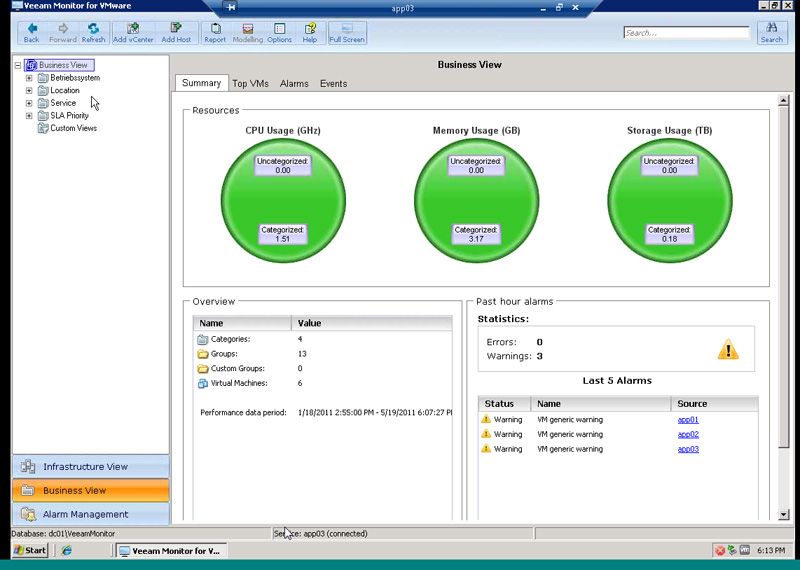Open Add Host from toolbar
The image size is (800, 570).
176,33
